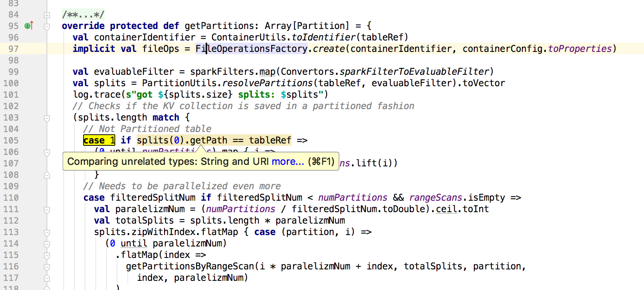Click 'sparkFilterToEvaluableFilter' on line 99
The height and width of the screenshot is (290, 644).
[x=414, y=72]
